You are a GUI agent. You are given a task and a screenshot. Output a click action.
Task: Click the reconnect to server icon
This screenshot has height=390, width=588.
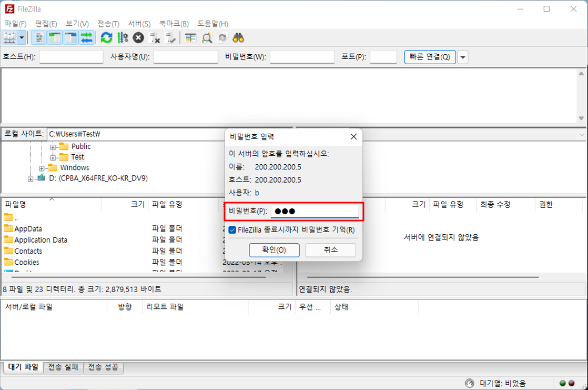point(170,38)
